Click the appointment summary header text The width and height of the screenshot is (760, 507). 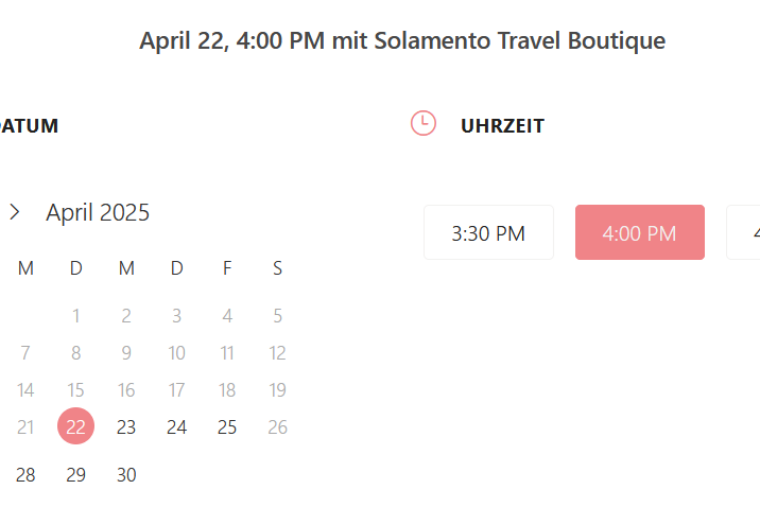402,41
